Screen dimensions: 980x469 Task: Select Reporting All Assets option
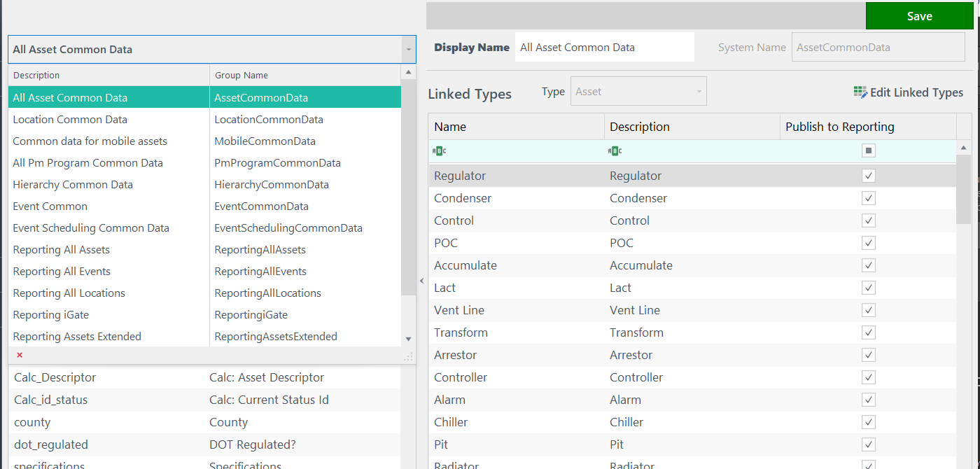pos(204,249)
